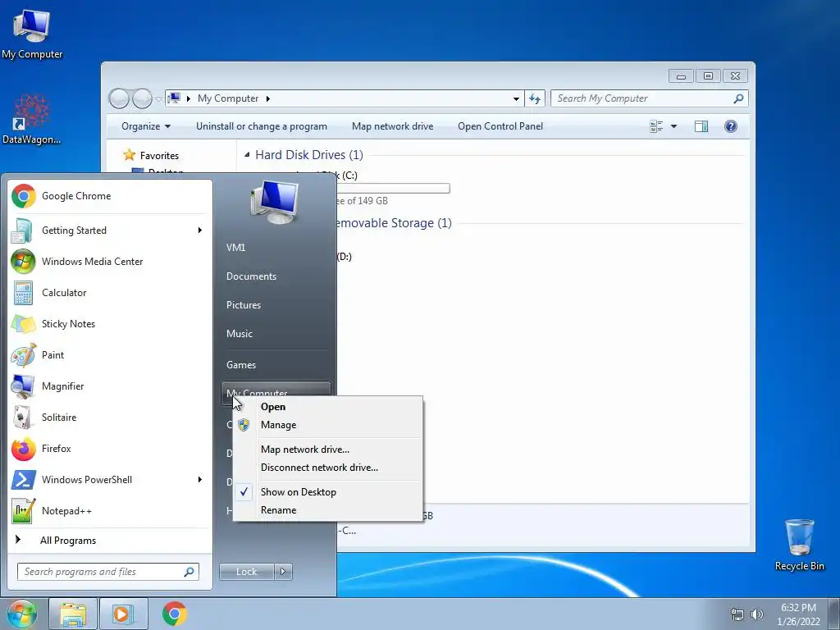The height and width of the screenshot is (630, 840).
Task: Open the VM1 user folder link
Action: (235, 248)
